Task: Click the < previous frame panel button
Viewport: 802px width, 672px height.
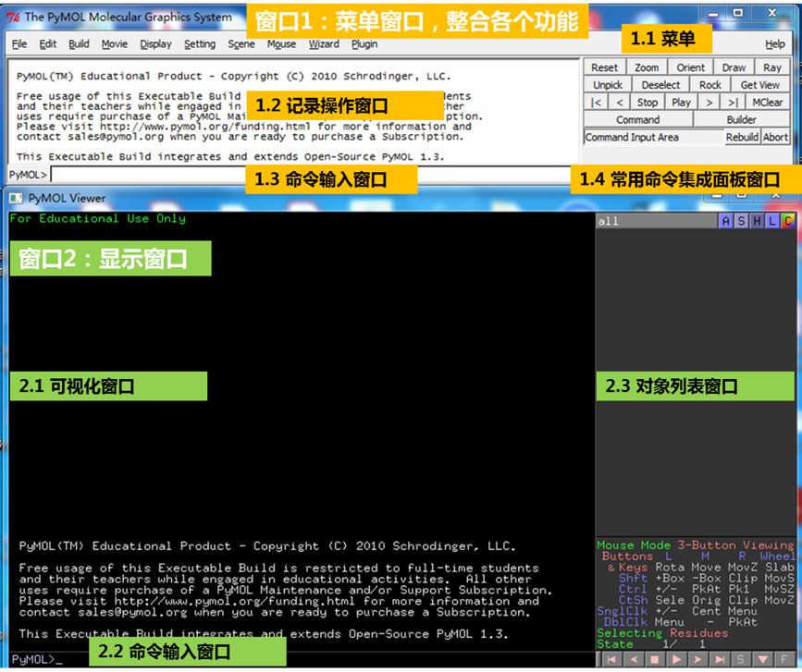Action: pos(620,103)
